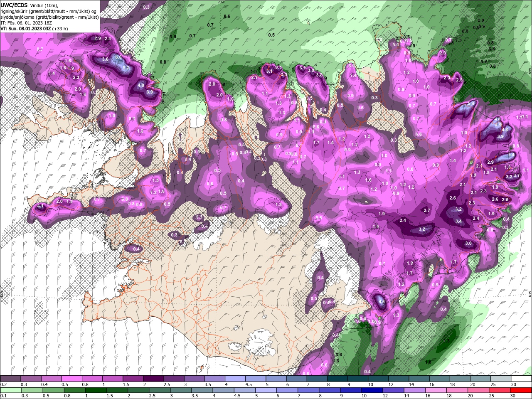532x399 pixels.
Task: Click the 'rigning/skúrir' description line
Action: [x=48, y=11]
